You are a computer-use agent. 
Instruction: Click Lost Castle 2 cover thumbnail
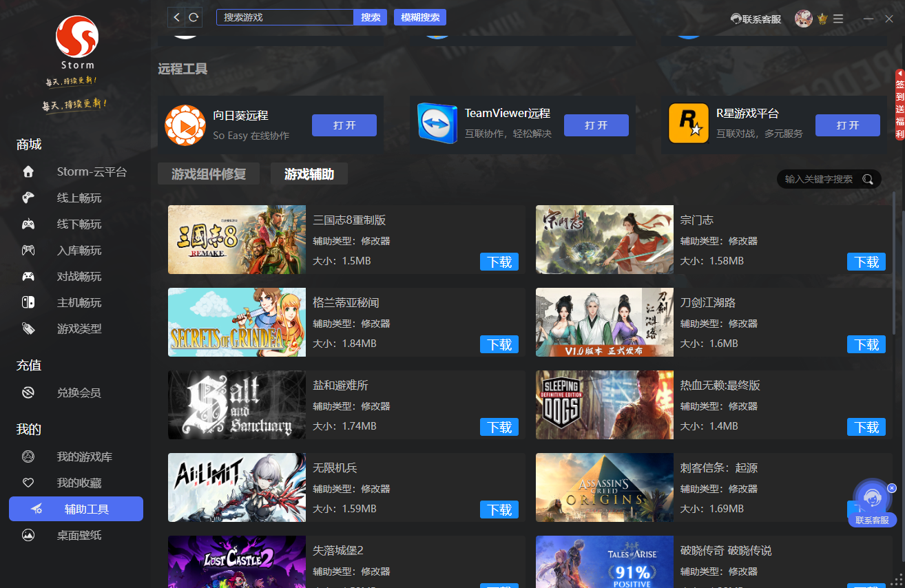(237, 562)
